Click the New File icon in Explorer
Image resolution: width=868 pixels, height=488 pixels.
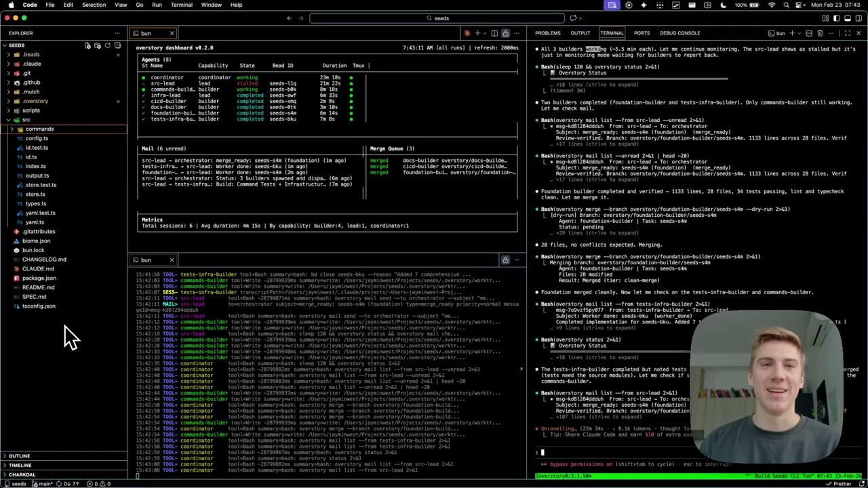tap(87, 45)
